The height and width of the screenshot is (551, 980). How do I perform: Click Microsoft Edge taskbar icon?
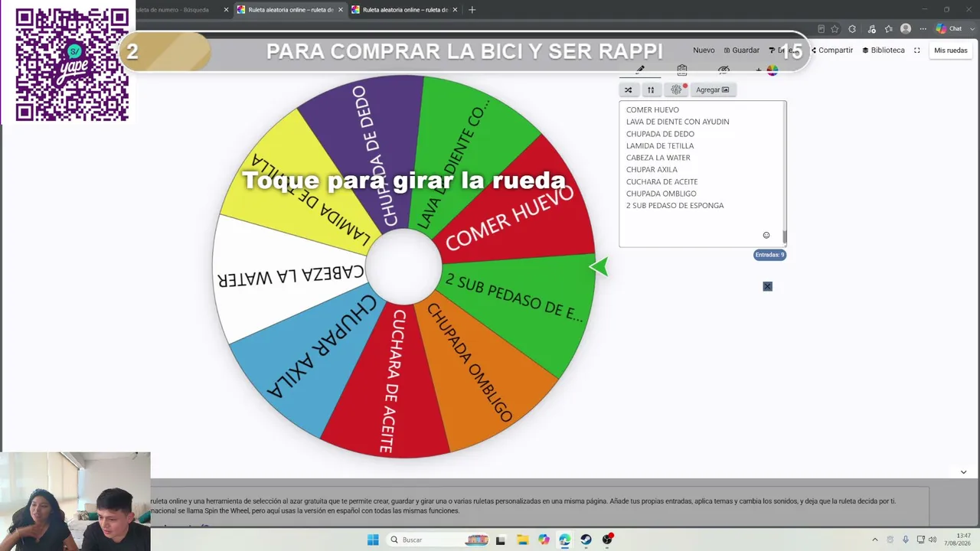pos(564,540)
